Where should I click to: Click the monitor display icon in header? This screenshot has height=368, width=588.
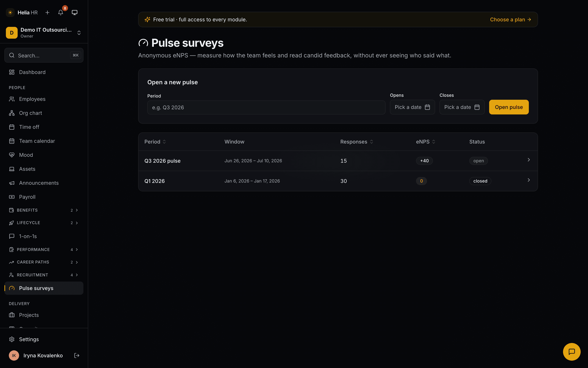point(75,12)
